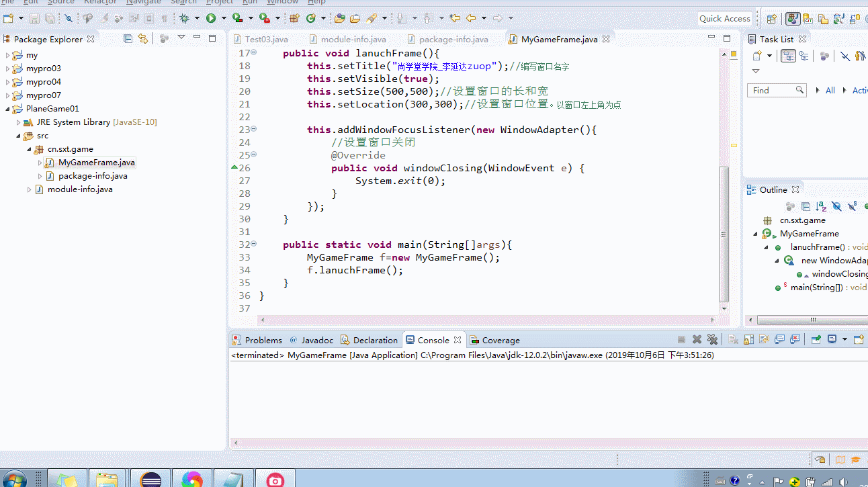Collapse All in Package Explorer

(128, 39)
